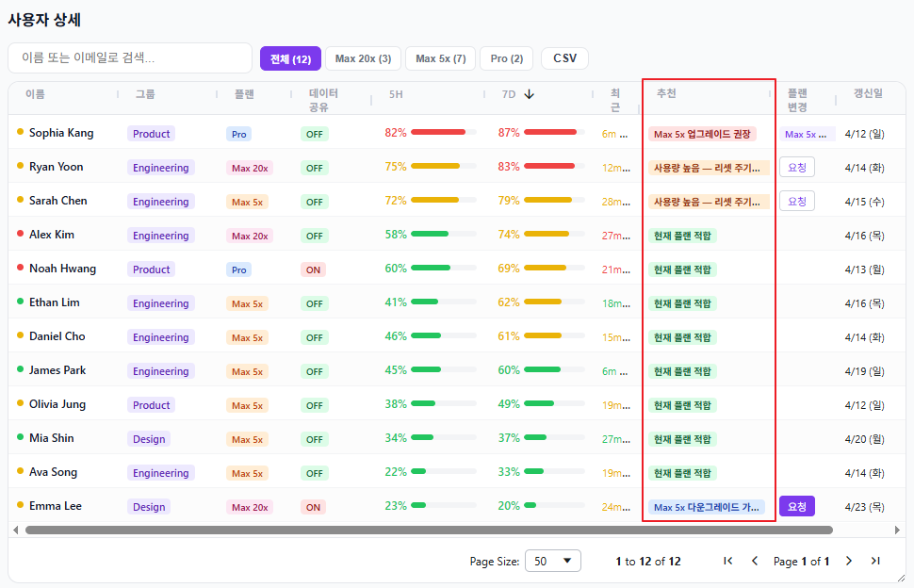Click the previous page arrow icon
The height and width of the screenshot is (588, 914).
pyautogui.click(x=754, y=561)
